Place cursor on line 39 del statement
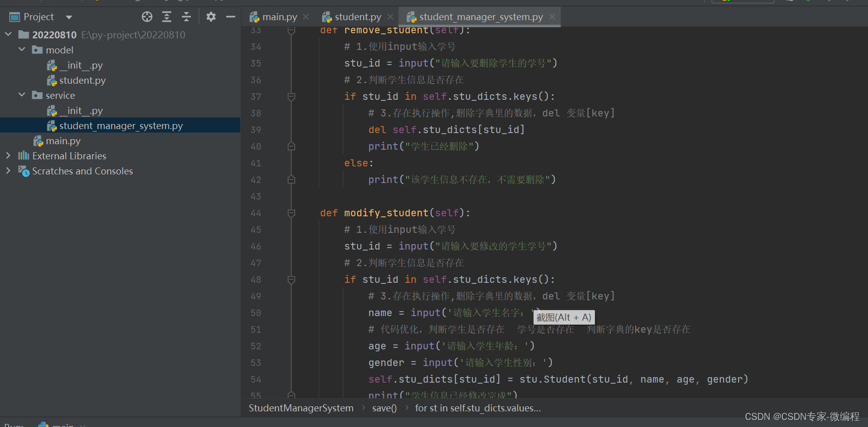 [x=446, y=130]
